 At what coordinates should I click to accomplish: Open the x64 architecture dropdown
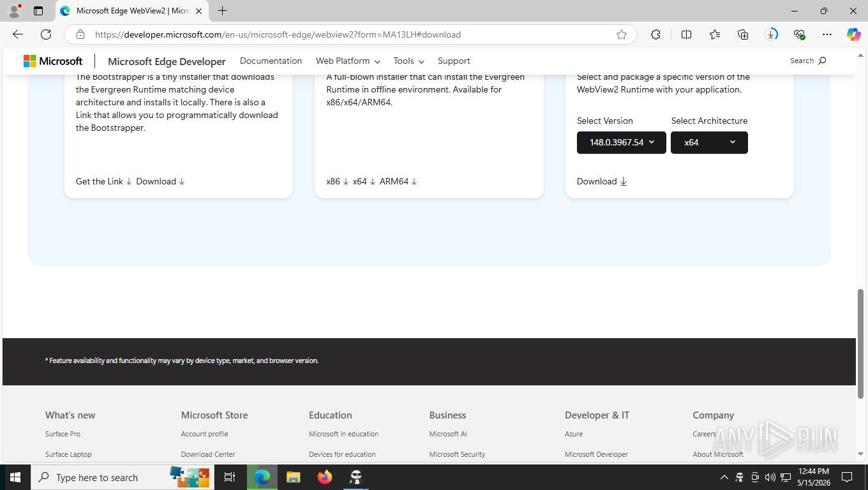[709, 142]
